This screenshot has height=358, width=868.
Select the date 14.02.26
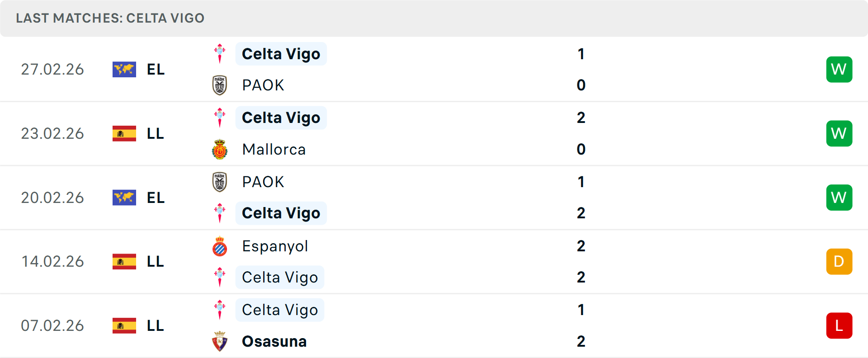52,262
